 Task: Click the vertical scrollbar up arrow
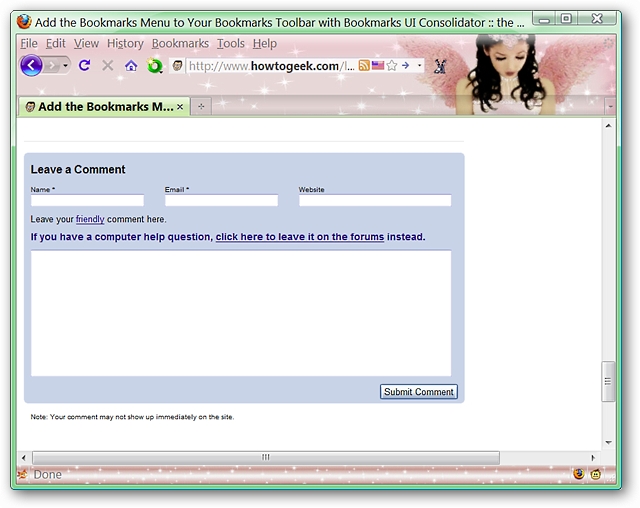point(609,126)
